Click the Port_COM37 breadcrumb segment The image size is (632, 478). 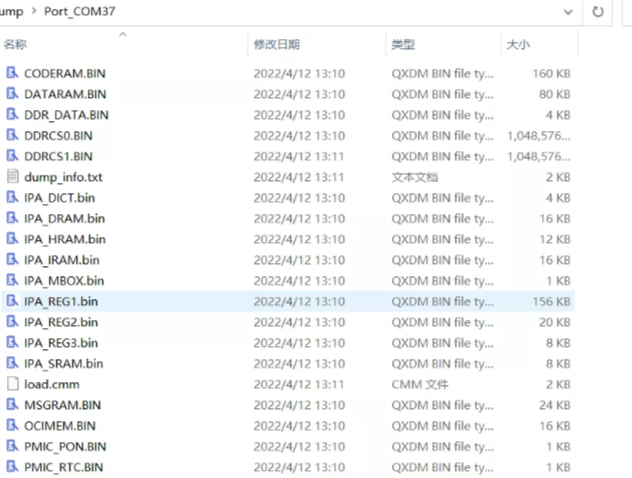click(79, 11)
